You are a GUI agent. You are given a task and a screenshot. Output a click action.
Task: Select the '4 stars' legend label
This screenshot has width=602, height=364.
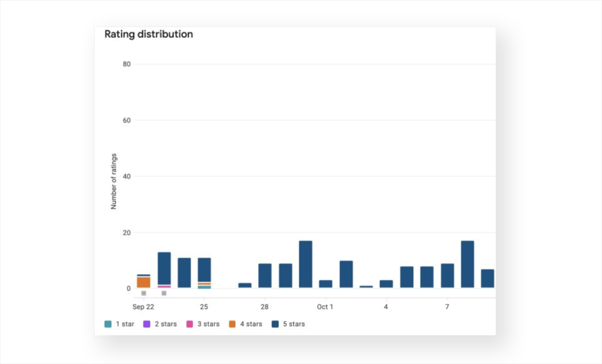click(x=251, y=324)
